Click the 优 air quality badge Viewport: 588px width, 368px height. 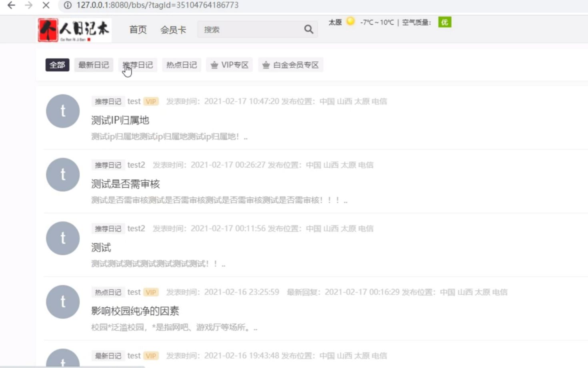click(444, 22)
